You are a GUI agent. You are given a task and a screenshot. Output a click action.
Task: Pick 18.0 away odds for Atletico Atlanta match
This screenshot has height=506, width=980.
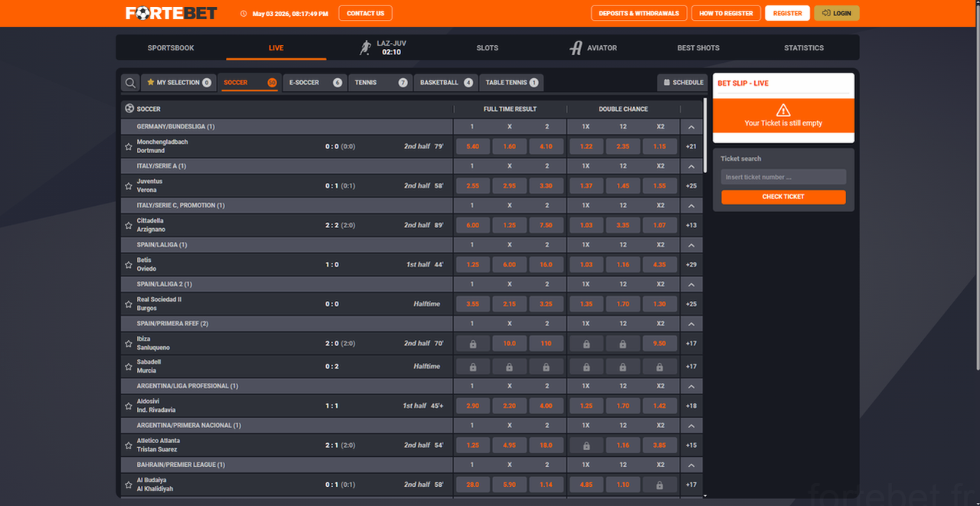coord(546,446)
